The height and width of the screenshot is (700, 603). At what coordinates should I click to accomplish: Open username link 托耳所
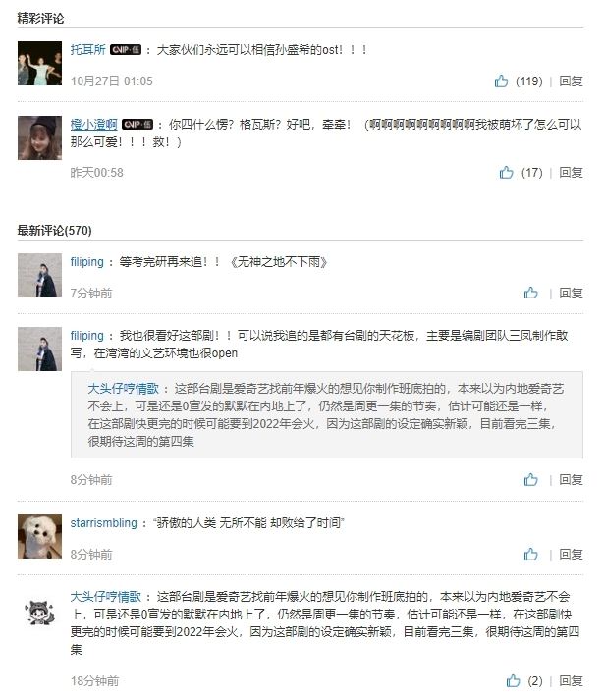[x=87, y=49]
